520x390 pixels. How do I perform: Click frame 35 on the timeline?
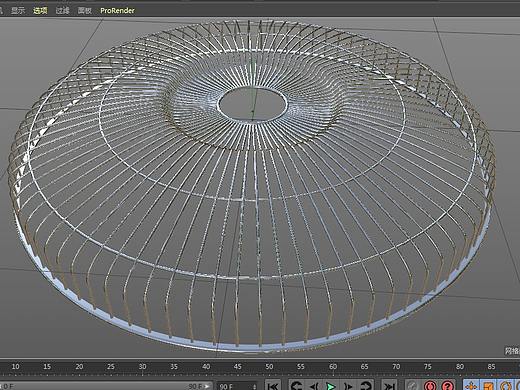click(x=174, y=367)
